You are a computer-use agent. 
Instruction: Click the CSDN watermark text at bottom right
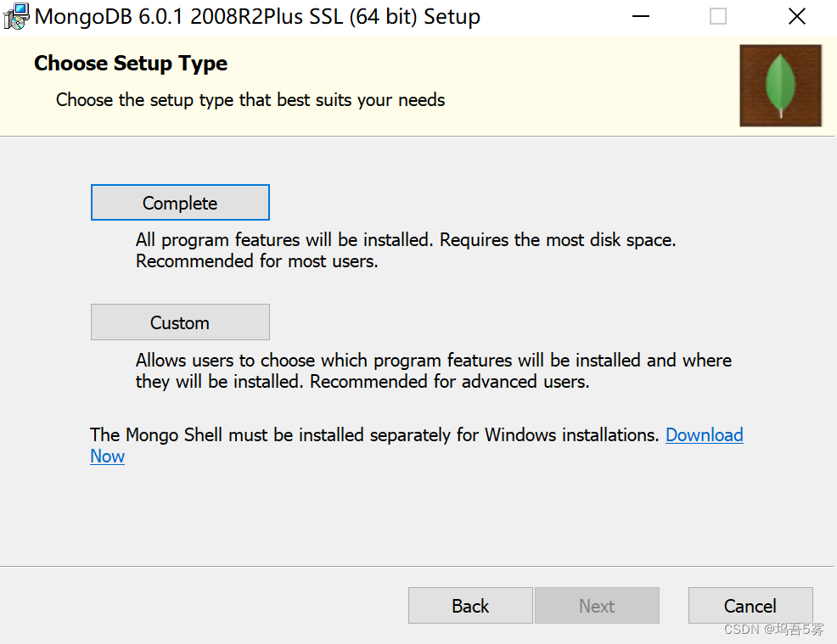773,630
